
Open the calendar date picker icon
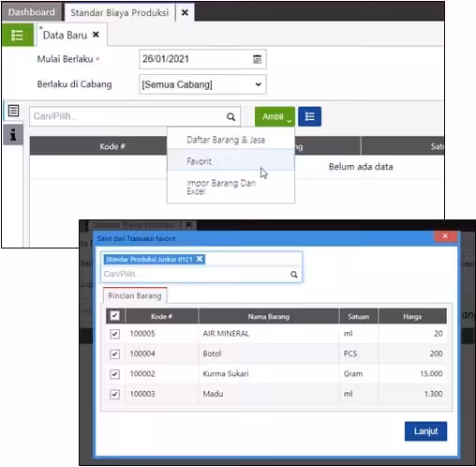tap(257, 59)
